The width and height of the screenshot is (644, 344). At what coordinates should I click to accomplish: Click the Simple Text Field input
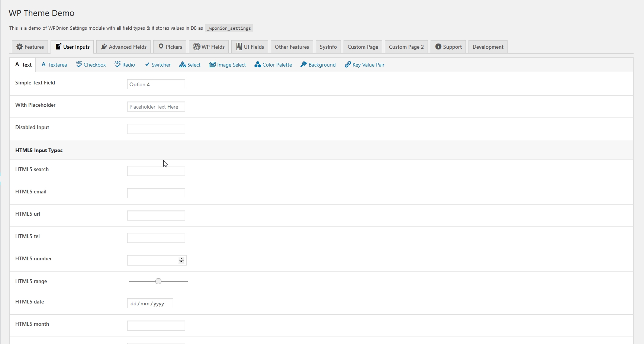[156, 84]
